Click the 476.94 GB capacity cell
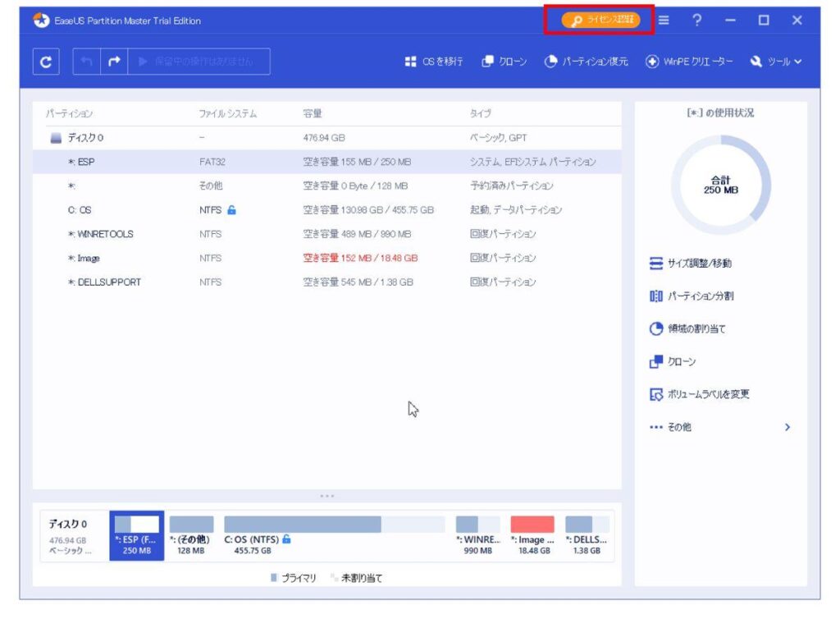Viewport: 840px width, 619px height. coord(323,138)
